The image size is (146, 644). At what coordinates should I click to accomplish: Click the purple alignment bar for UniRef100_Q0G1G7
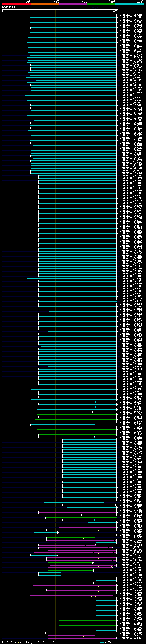(x=71, y=595)
